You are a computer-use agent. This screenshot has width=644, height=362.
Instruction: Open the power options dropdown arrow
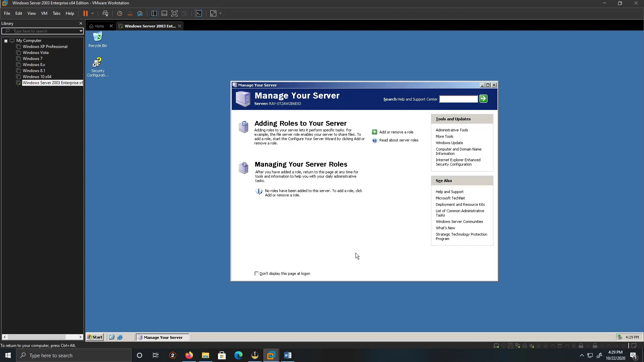pos(93,13)
